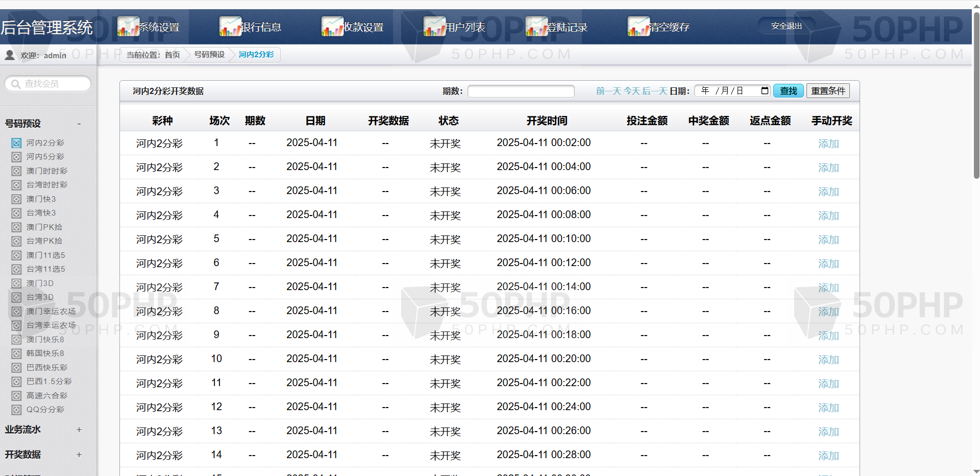Click the icon beside 河内5分彩

[17, 157]
